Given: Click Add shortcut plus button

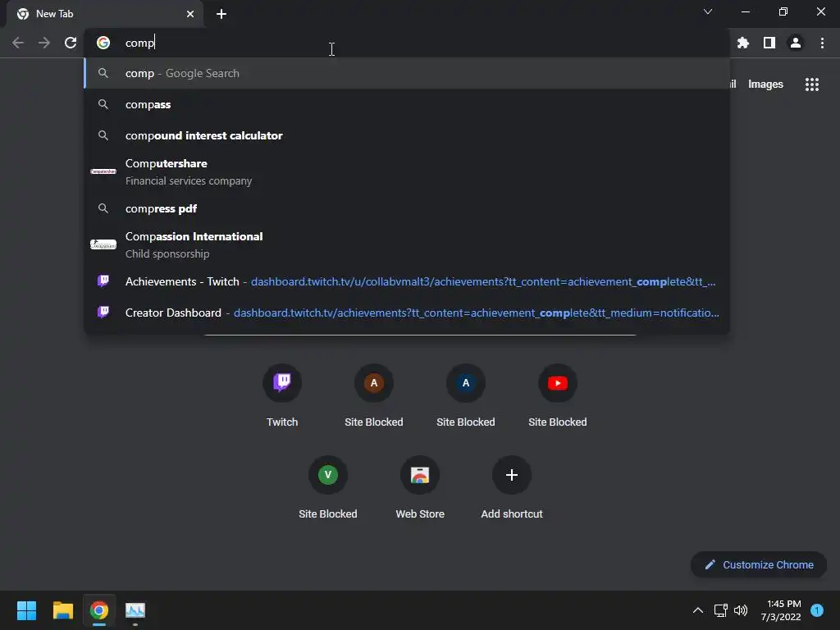Looking at the screenshot, I should click(x=512, y=475).
